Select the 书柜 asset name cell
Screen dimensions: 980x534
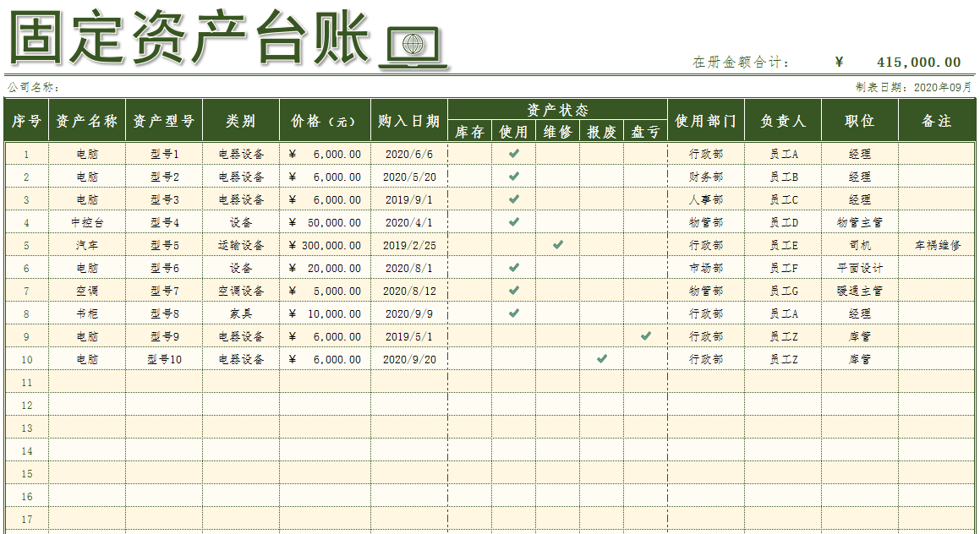(x=87, y=313)
